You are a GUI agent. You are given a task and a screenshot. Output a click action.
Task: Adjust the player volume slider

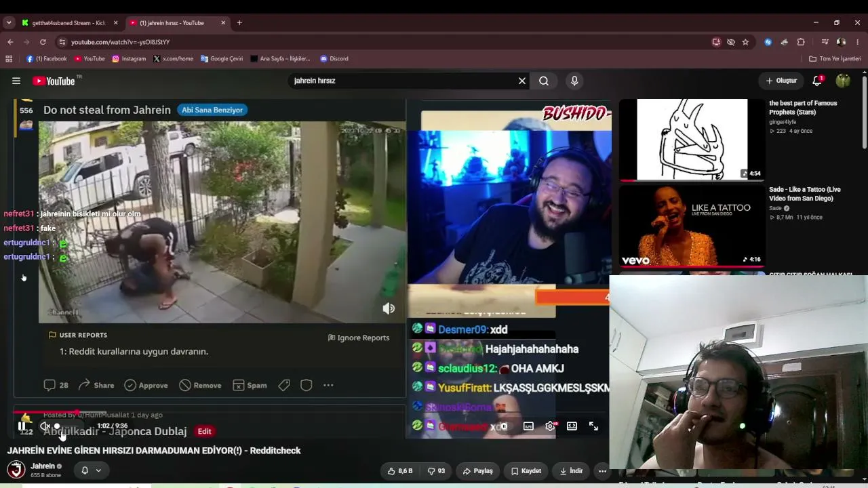(x=69, y=426)
